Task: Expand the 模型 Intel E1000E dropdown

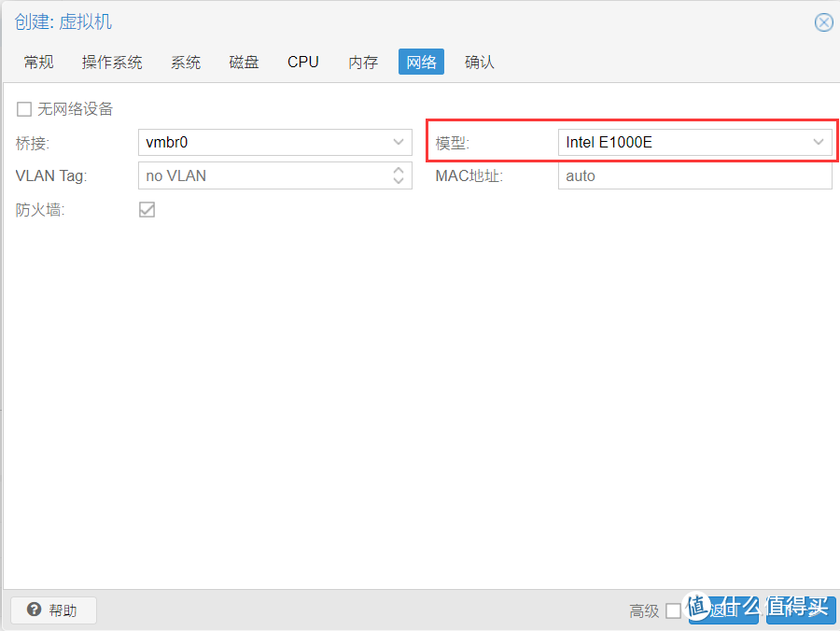Action: pyautogui.click(x=819, y=143)
